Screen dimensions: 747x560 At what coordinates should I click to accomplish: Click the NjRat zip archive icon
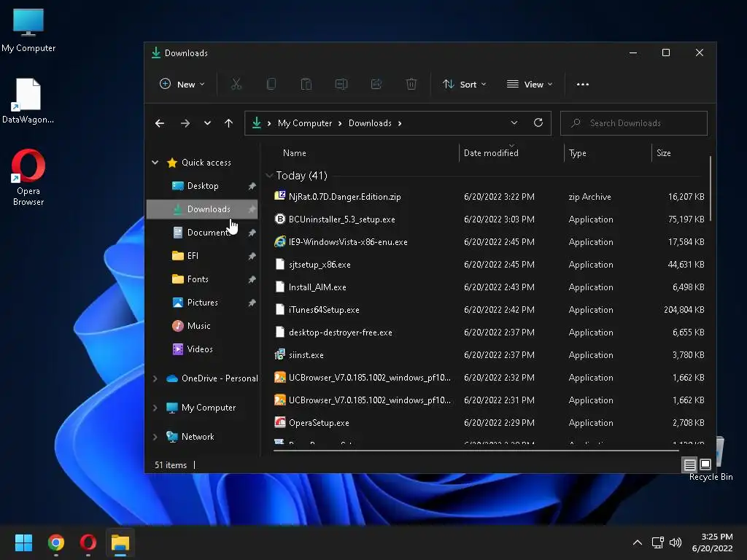pyautogui.click(x=280, y=196)
